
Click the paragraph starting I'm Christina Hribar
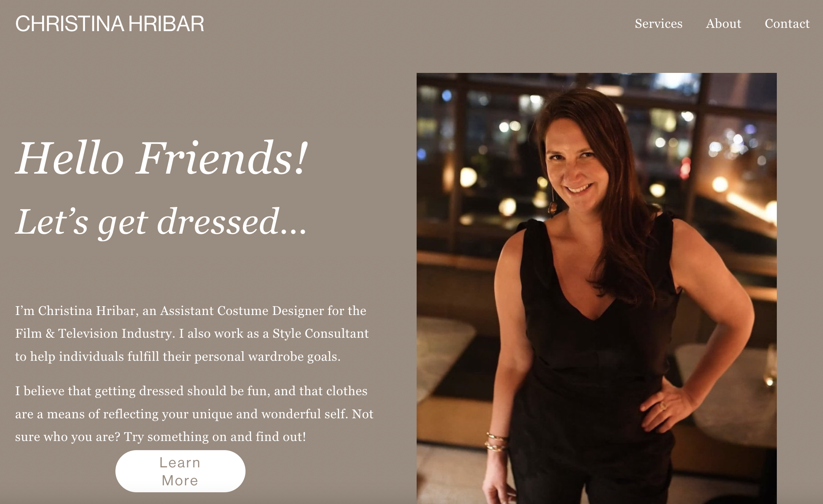(192, 333)
